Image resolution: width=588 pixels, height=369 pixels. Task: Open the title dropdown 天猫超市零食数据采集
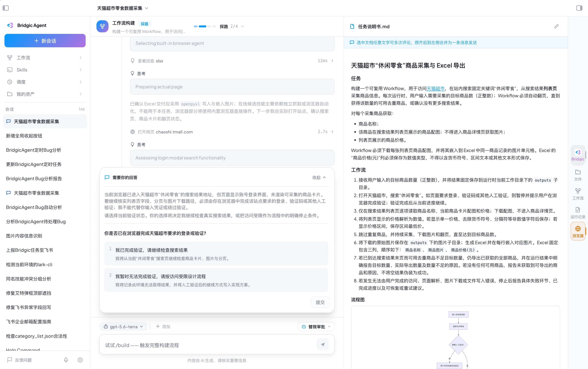click(122, 8)
